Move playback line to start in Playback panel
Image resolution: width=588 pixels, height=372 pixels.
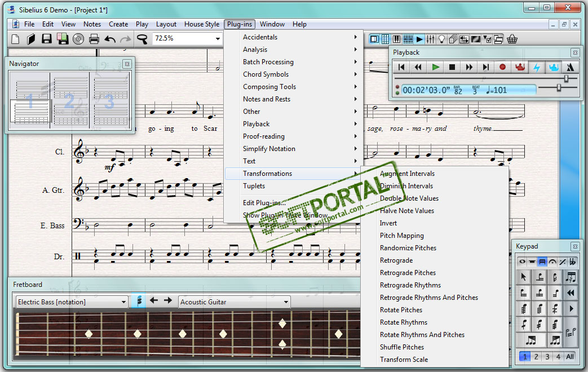point(401,67)
